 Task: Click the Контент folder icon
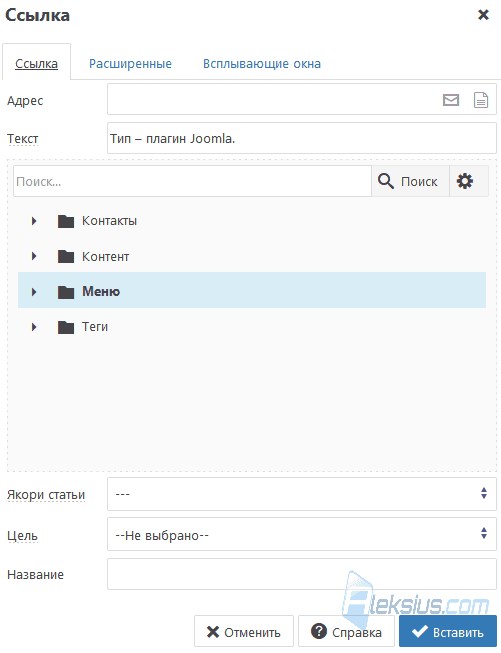pyautogui.click(x=66, y=257)
